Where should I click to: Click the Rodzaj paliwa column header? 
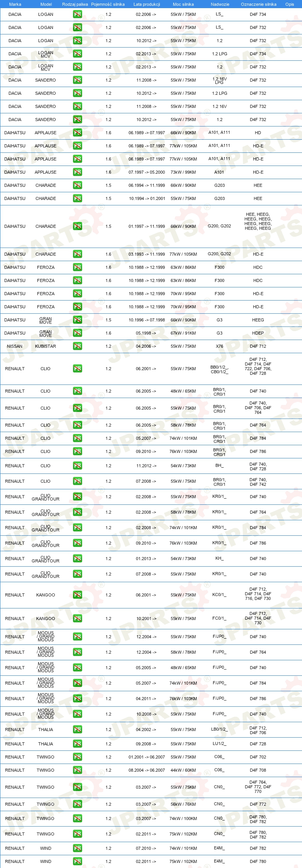coord(75,4)
